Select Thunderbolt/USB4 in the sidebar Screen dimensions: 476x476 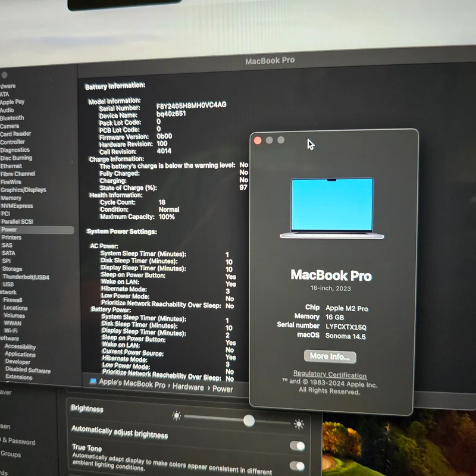[26, 277]
